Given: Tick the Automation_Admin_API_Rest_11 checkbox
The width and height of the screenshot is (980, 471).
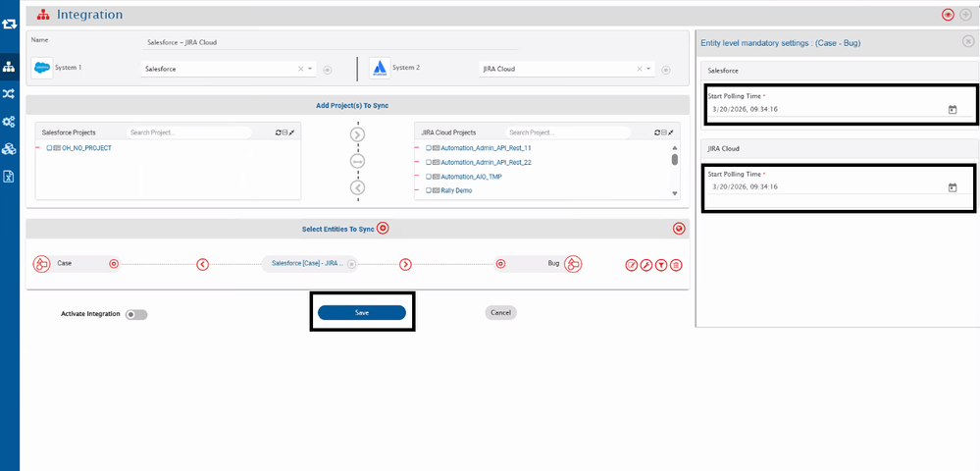Looking at the screenshot, I should tap(429, 148).
